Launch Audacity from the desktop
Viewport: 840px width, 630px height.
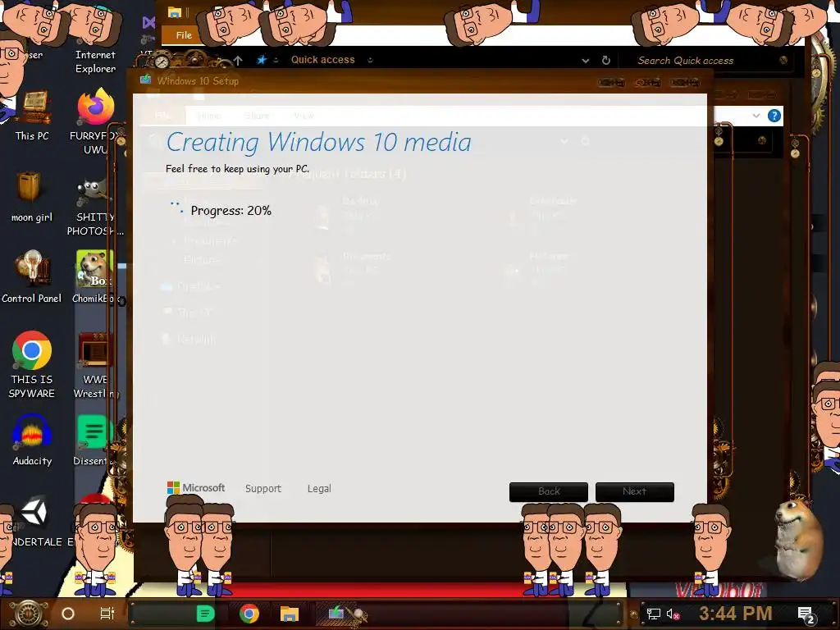32,440
